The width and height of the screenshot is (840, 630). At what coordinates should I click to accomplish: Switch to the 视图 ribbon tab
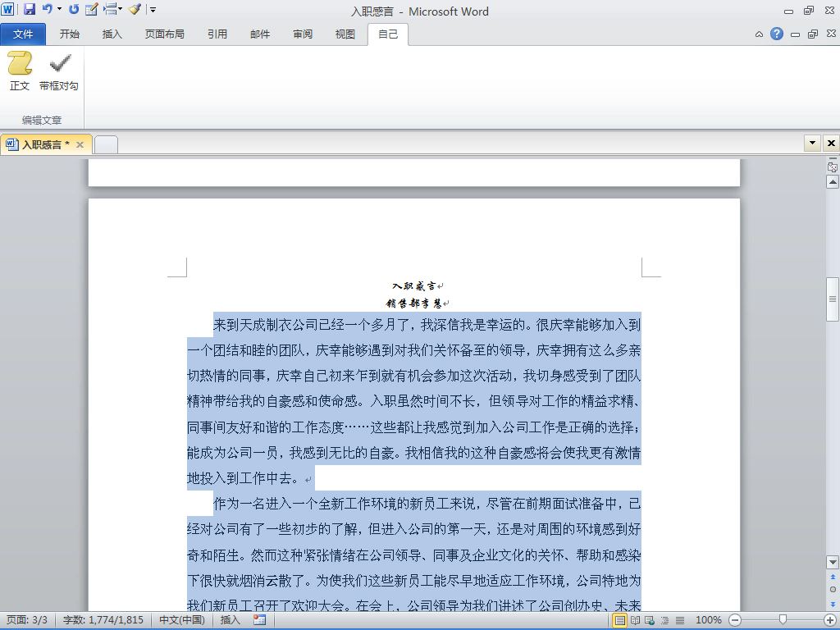click(345, 34)
